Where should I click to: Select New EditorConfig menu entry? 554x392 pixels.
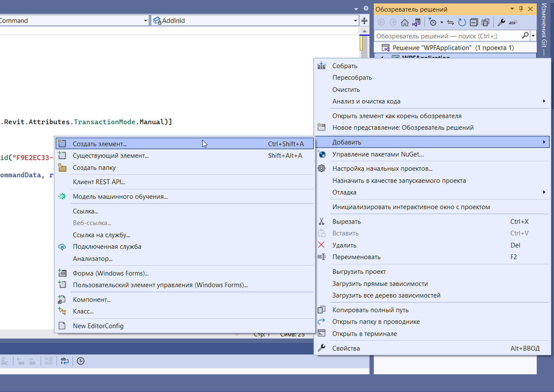tap(184, 326)
